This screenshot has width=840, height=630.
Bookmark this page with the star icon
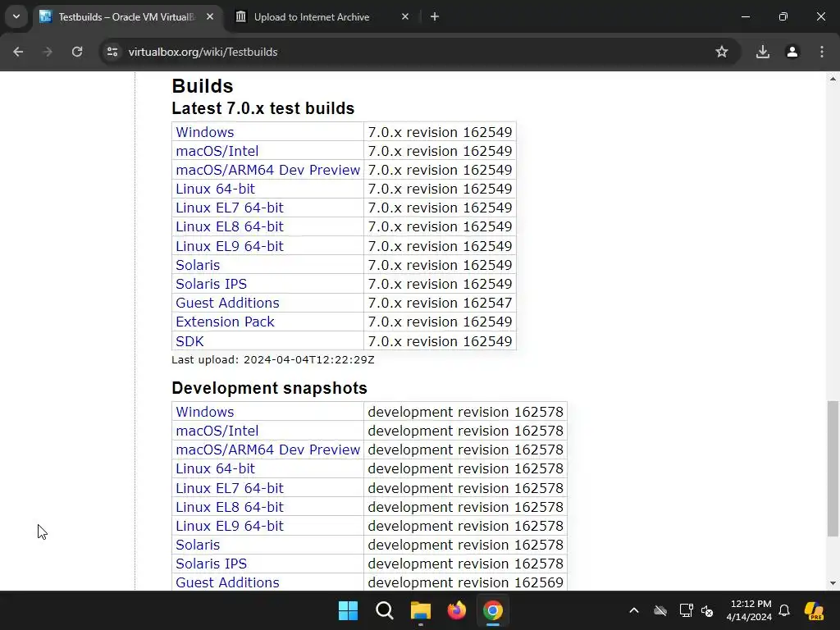tap(722, 52)
